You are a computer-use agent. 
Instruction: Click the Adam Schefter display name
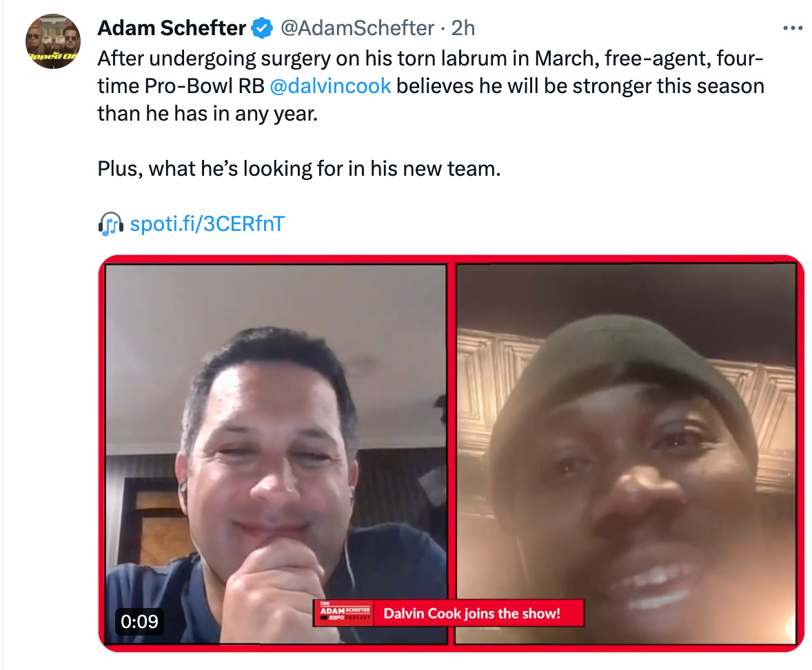[x=172, y=28]
